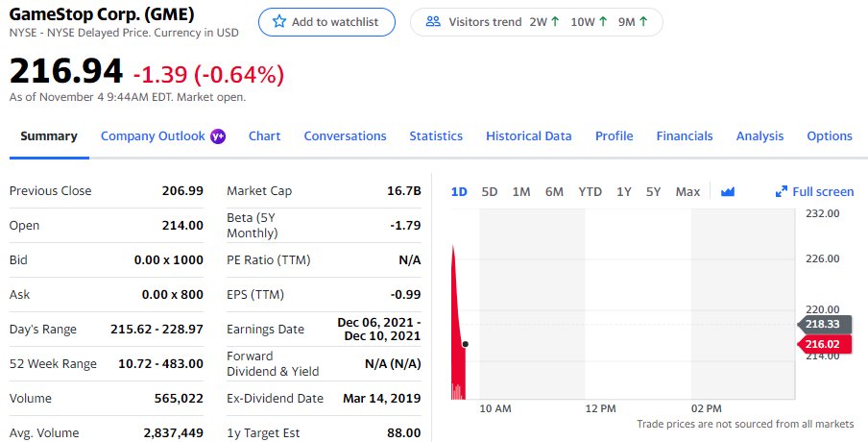Click the 02 PM chart axis label
Image resolution: width=868 pixels, height=442 pixels.
tap(707, 408)
